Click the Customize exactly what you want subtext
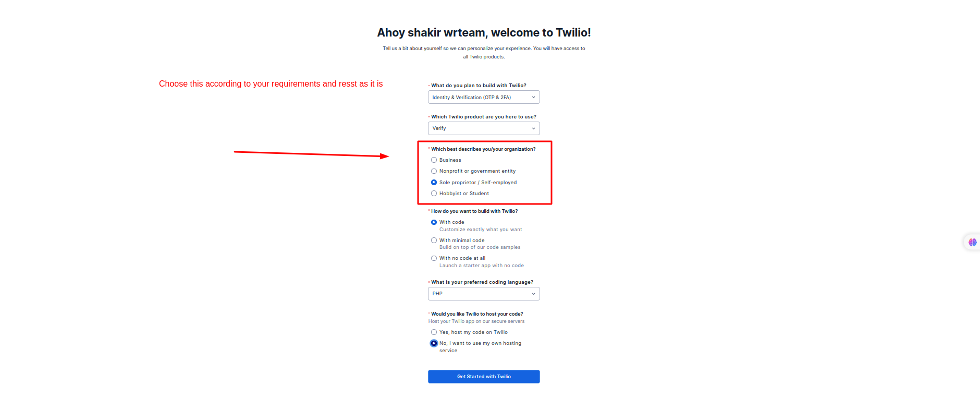The width and height of the screenshot is (980, 397). click(x=480, y=229)
